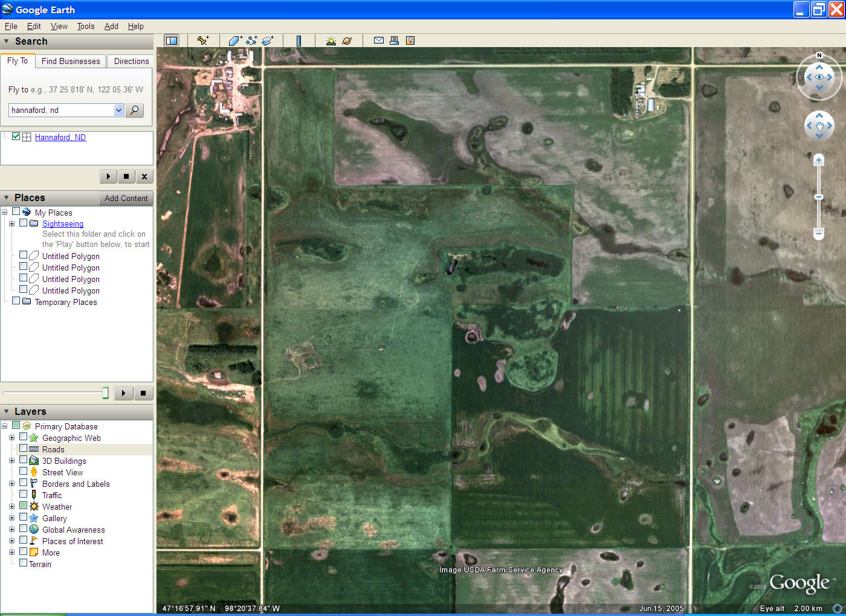Enable the Sightseeing folder checkbox
The image size is (846, 616).
(x=24, y=223)
